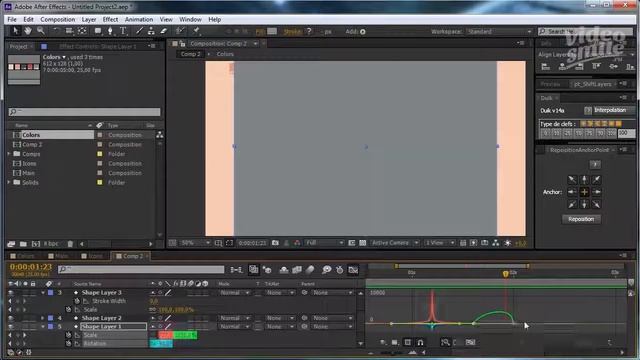Toggle Stroke Width stopwatch on Shape Layer 3

(x=76, y=301)
